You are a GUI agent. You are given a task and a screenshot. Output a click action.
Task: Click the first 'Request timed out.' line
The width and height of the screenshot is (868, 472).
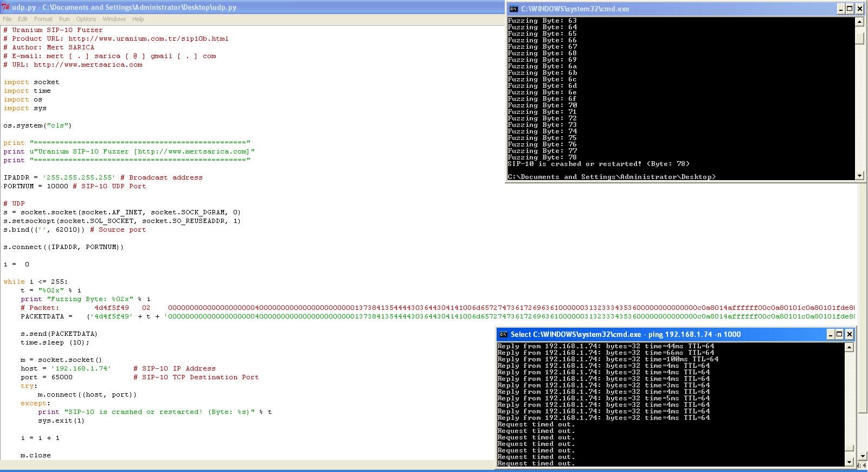click(x=536, y=424)
